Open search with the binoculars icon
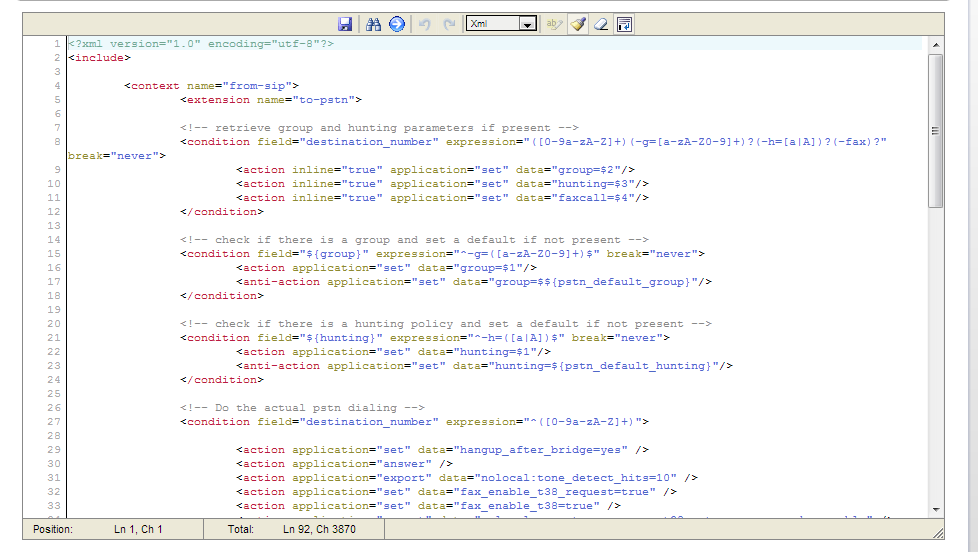Viewport: 978px width, 552px height. (x=374, y=24)
